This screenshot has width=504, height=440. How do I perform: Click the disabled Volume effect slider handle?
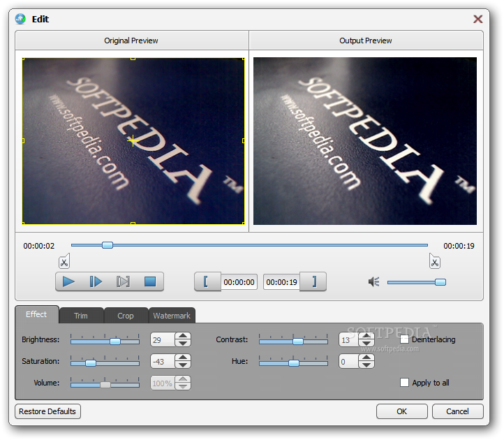coord(105,385)
